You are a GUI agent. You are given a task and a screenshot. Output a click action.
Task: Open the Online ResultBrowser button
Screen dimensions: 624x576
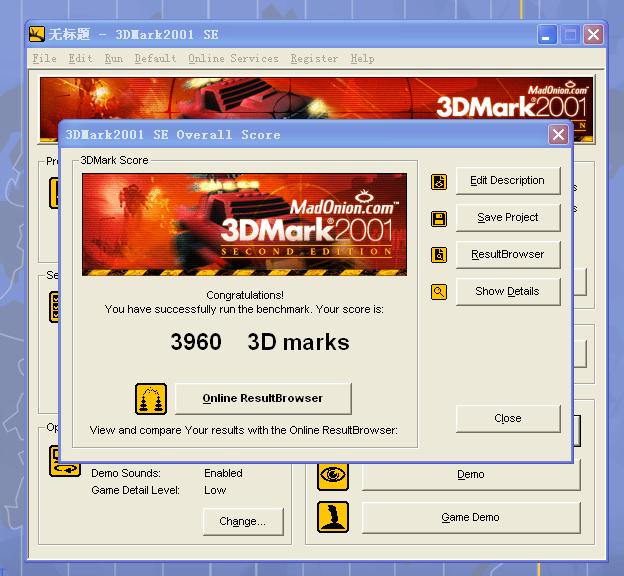coord(263,398)
